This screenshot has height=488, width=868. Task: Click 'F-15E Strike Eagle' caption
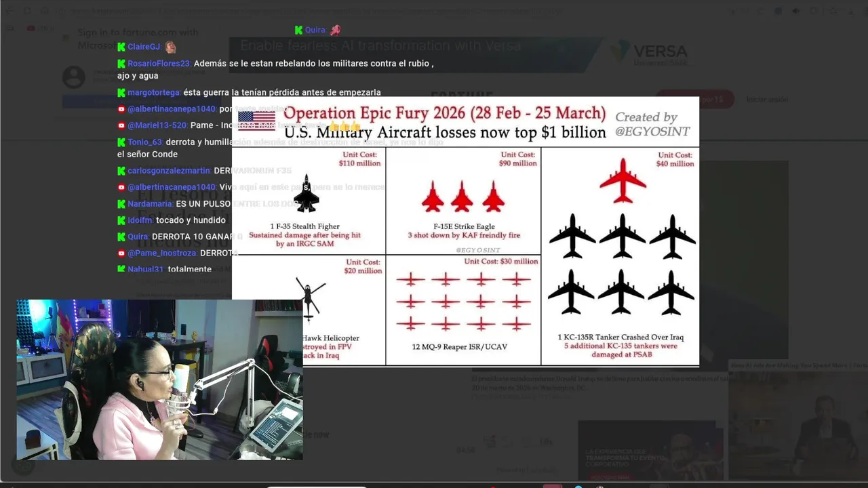(464, 226)
